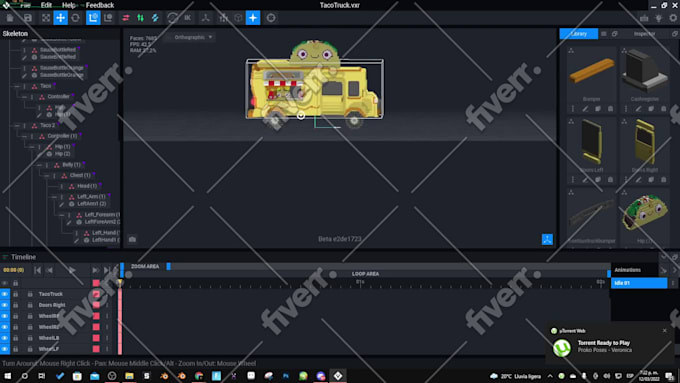Toggle the first blue pivot mode icon
Screen dimensions: 680x383
coord(93,18)
